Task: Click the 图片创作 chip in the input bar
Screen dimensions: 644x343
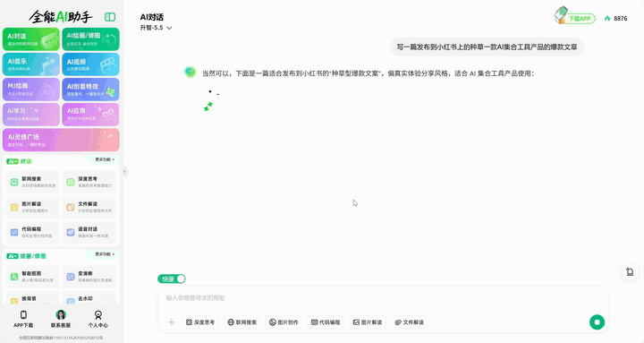Action: click(284, 322)
